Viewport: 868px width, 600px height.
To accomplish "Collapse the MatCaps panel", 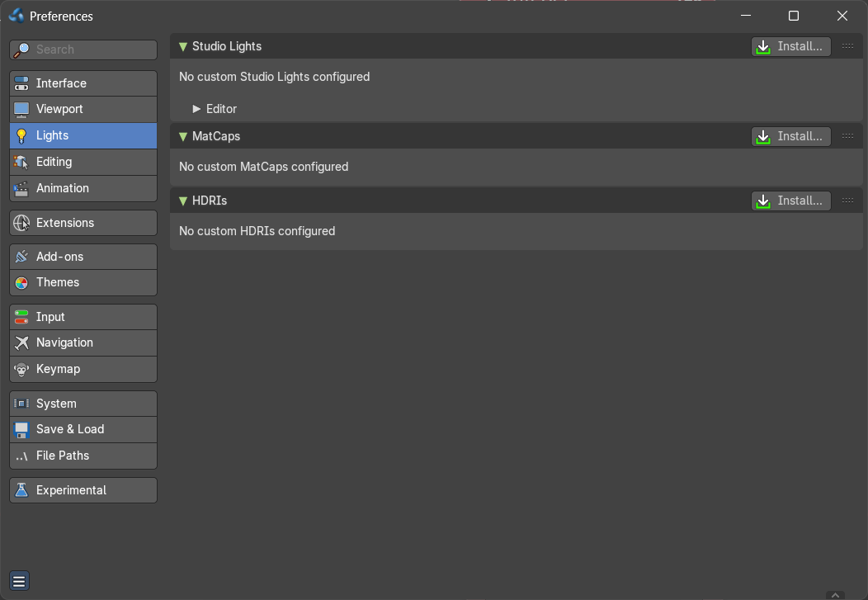I will pyautogui.click(x=183, y=136).
